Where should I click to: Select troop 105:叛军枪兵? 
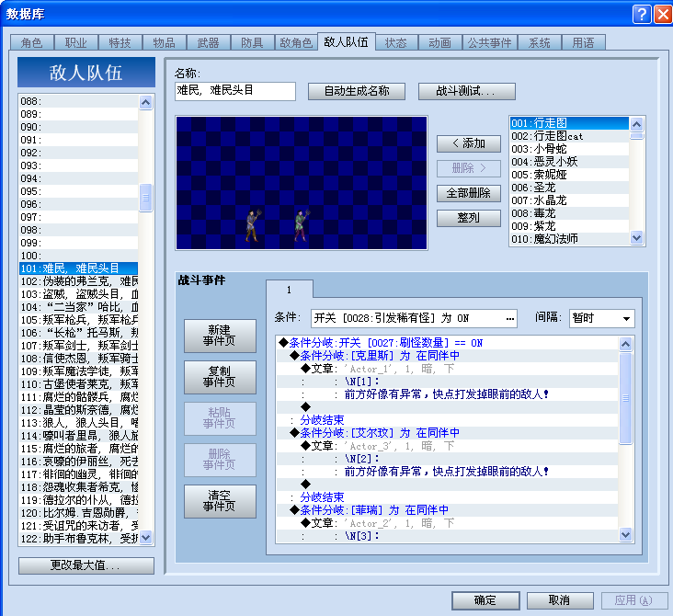coord(78,320)
